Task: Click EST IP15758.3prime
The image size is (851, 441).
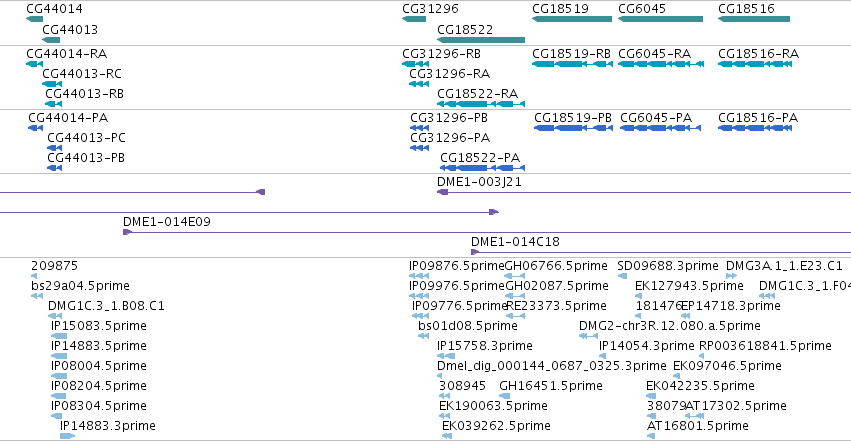Action: point(446,356)
